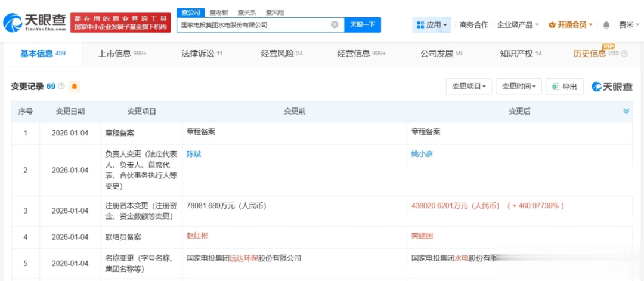Switch to the 查风险 search tab
The image size is (644, 281).
coord(275,13)
